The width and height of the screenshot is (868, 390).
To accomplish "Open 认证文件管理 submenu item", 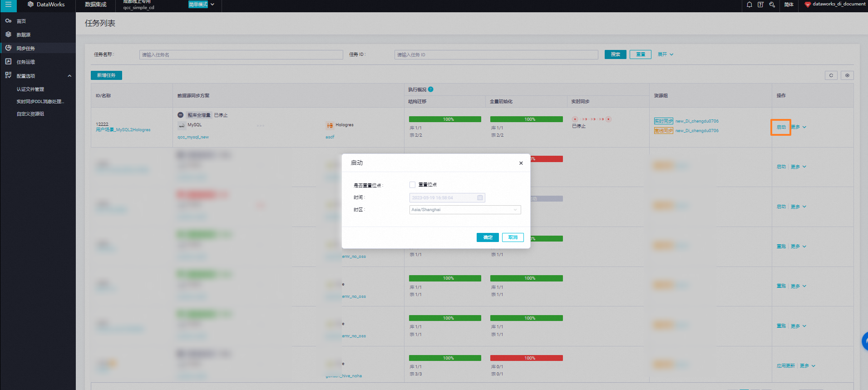I will 30,89.
